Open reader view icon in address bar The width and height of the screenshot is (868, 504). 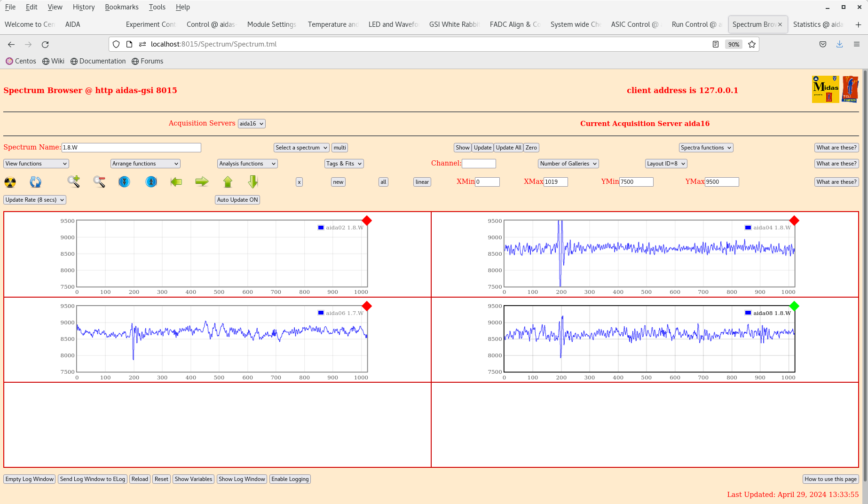(x=716, y=44)
